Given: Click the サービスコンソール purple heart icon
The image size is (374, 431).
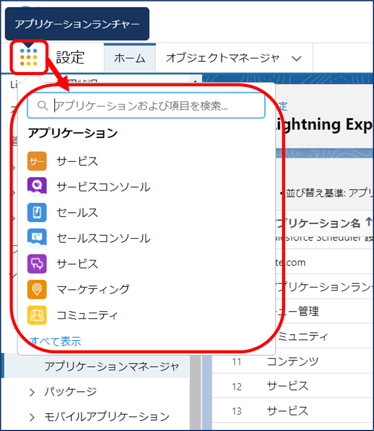Looking at the screenshot, I should pyautogui.click(x=37, y=187).
